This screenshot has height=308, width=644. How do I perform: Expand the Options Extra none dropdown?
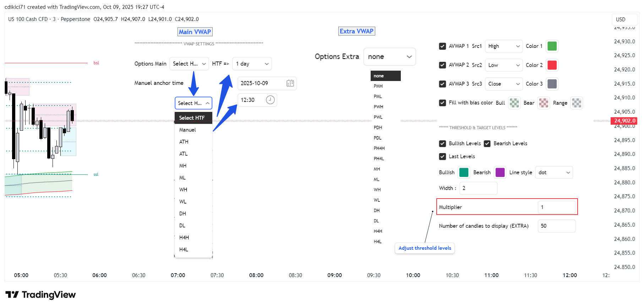pyautogui.click(x=389, y=57)
